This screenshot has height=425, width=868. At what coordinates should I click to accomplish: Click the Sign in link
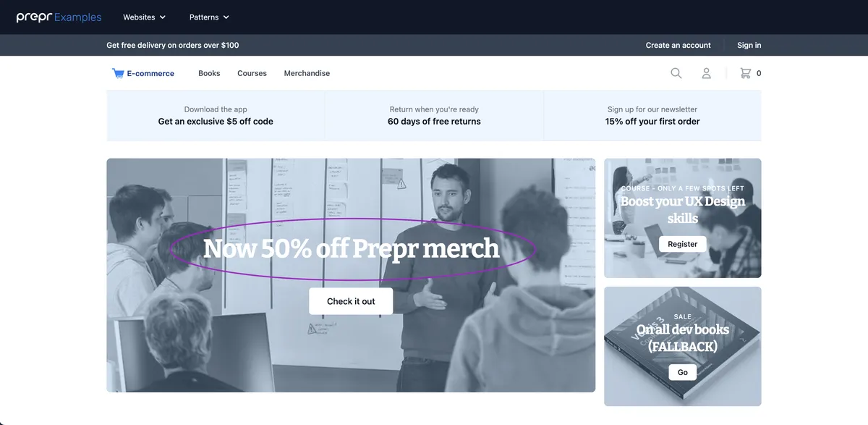tap(749, 45)
